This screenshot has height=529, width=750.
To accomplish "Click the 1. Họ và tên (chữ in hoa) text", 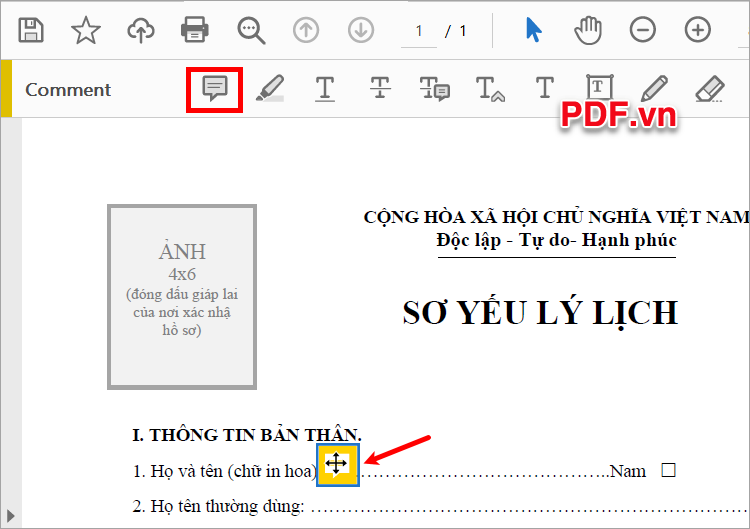I will [x=225, y=471].
